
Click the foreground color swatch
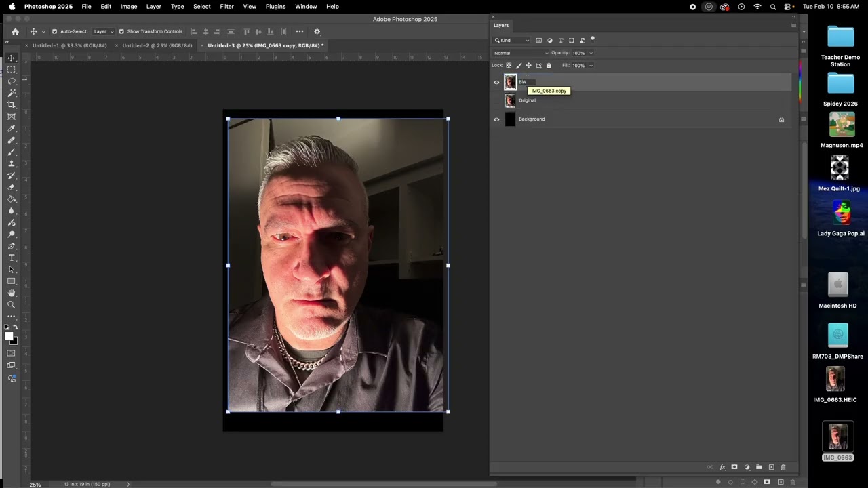[9, 336]
